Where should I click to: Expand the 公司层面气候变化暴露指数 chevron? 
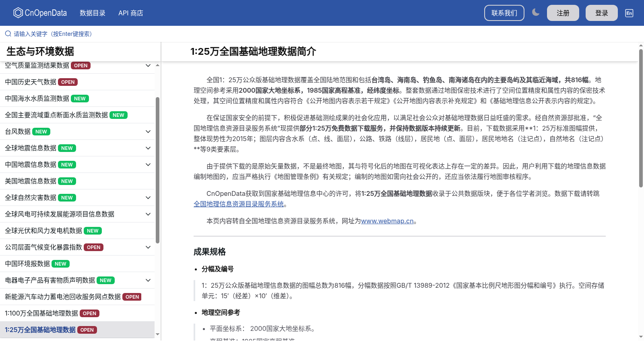(x=148, y=247)
